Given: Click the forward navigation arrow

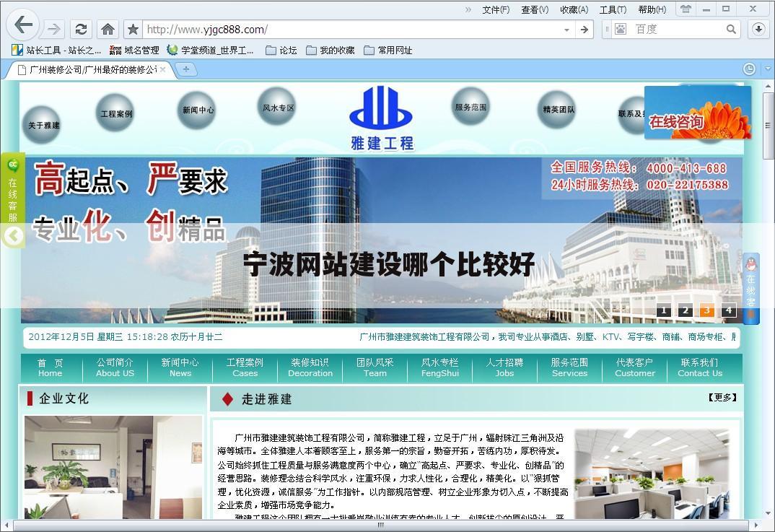Looking at the screenshot, I should click(52, 30).
